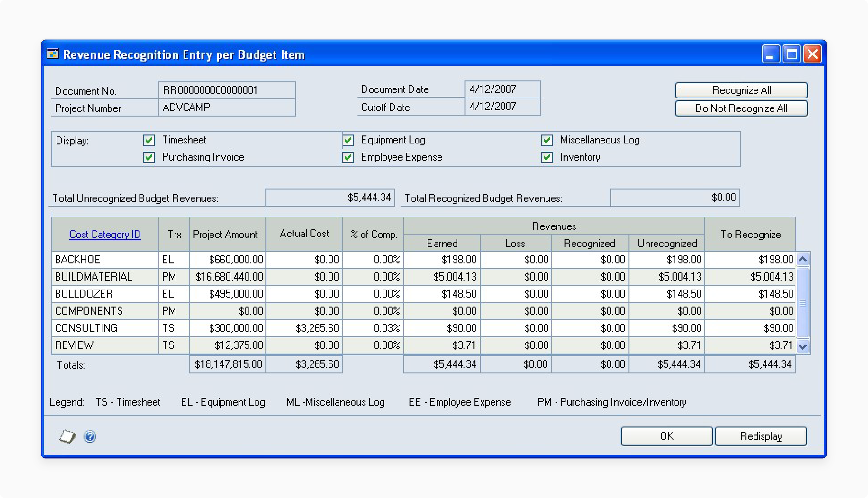Click the Unrecognized column header
This screenshot has width=868, height=498.
click(667, 243)
